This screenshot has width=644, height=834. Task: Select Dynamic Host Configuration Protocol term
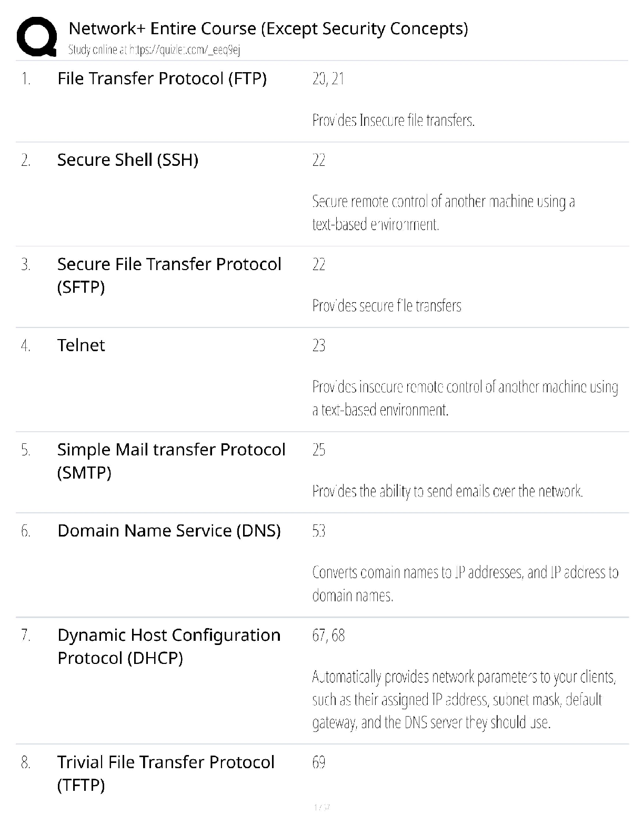point(168,646)
